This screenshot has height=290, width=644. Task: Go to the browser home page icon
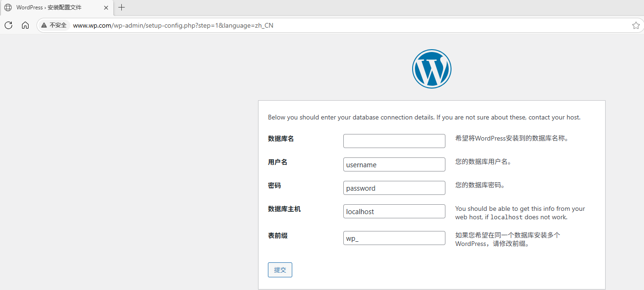25,25
